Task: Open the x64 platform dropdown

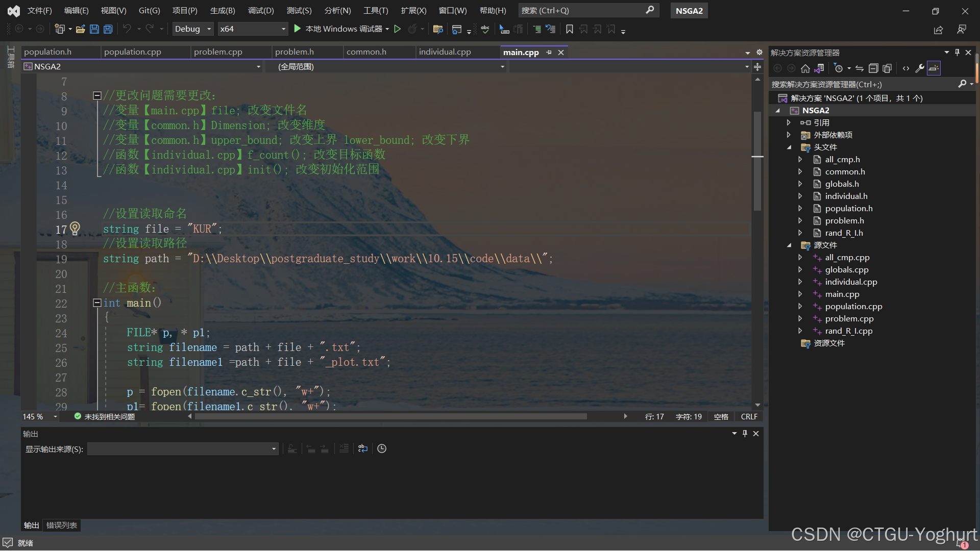Action: pos(252,29)
